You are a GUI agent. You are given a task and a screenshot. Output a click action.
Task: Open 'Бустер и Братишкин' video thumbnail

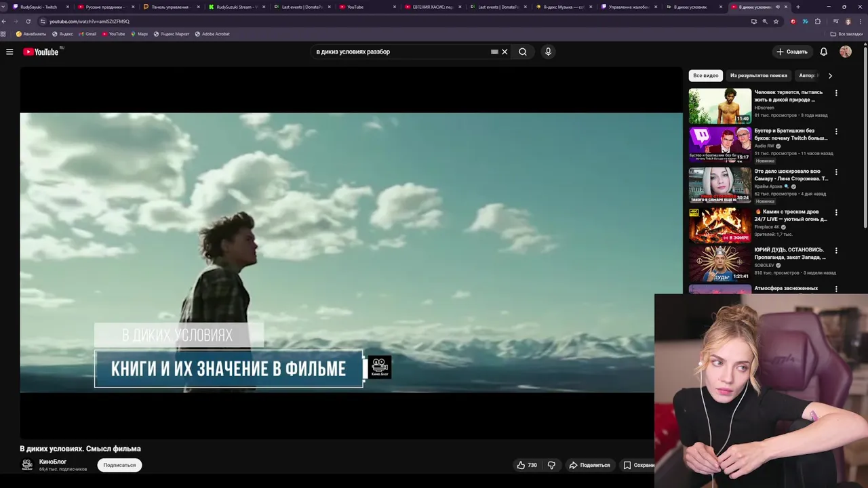pyautogui.click(x=720, y=144)
